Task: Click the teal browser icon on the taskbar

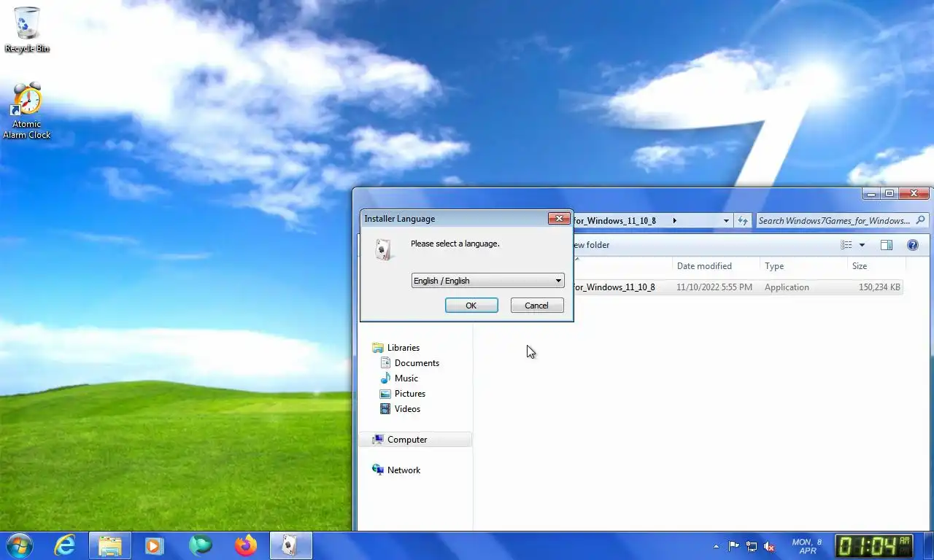Action: point(200,545)
